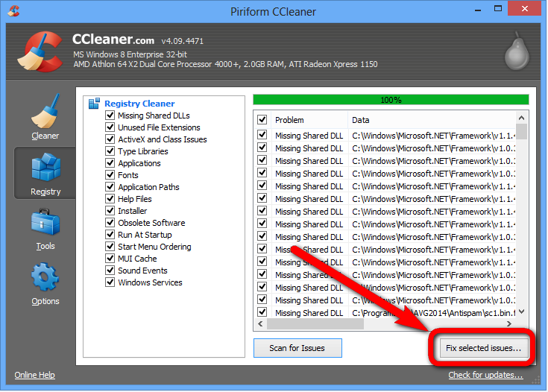Select the Registry tab label
The width and height of the screenshot is (548, 392).
45,192
